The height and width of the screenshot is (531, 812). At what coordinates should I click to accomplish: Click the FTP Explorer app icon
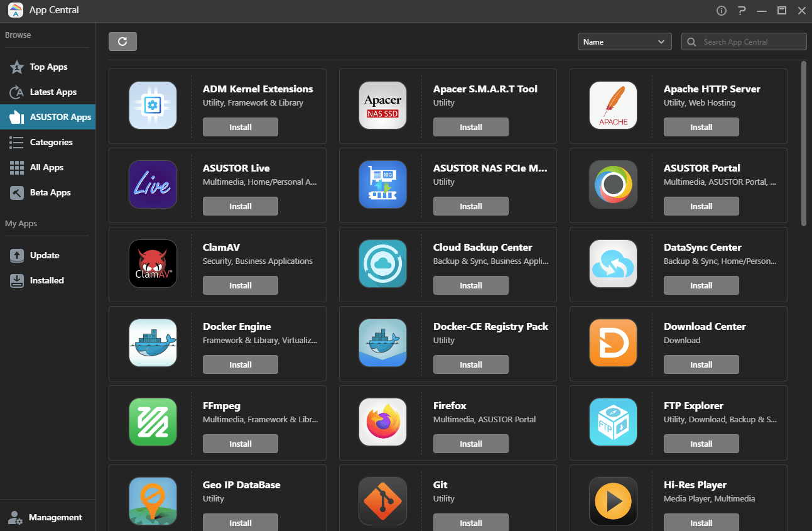pyautogui.click(x=614, y=422)
